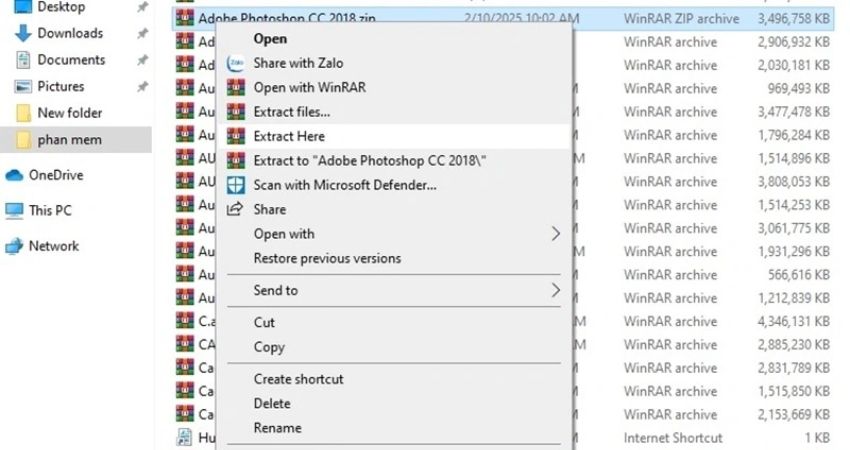Click the WinRAR icon next to Extract Here
This screenshot has height=450, width=850.
coord(236,136)
